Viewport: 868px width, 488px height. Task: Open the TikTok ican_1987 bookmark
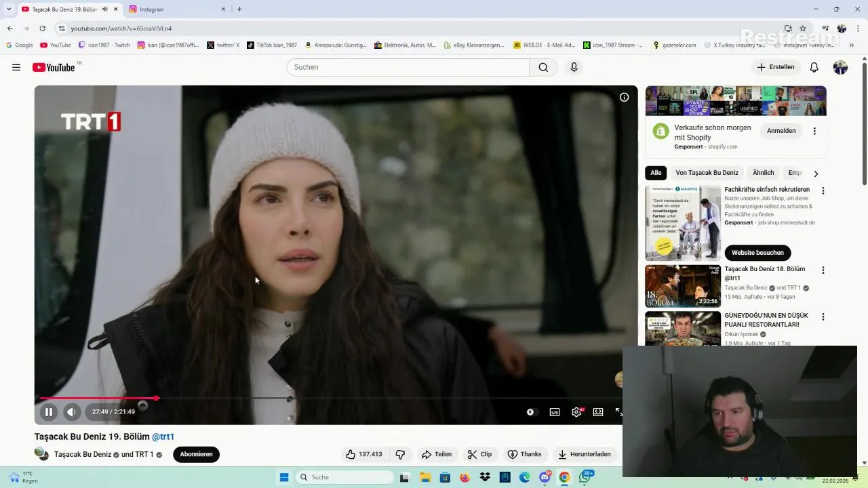(271, 45)
